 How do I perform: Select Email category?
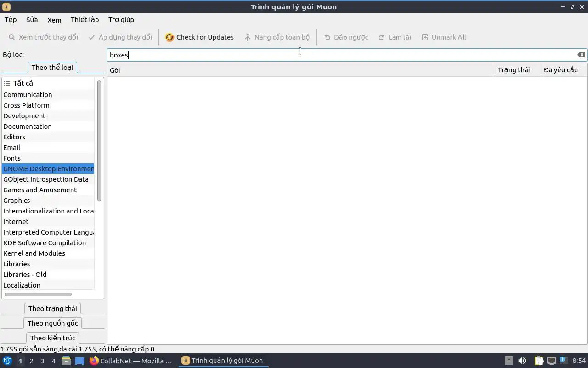coord(48,148)
